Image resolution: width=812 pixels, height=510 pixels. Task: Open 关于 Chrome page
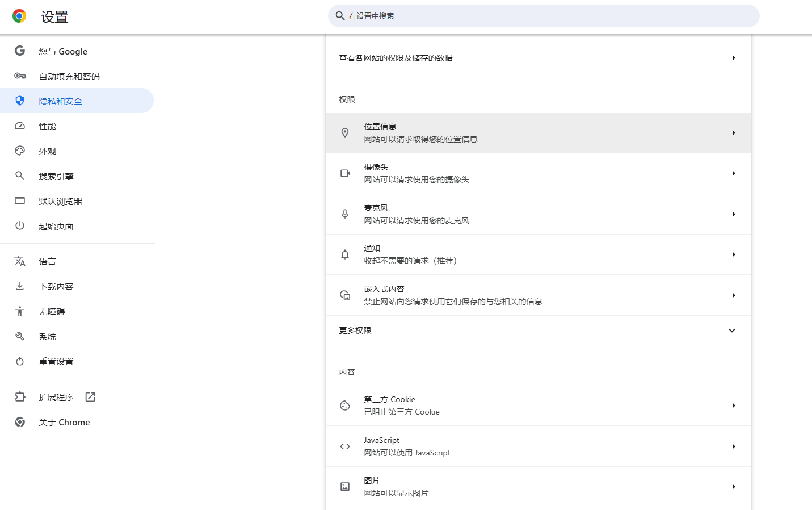tap(77, 422)
